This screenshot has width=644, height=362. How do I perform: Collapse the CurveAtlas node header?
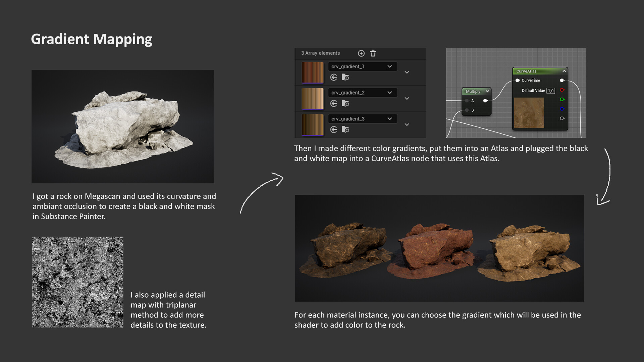[x=563, y=71]
